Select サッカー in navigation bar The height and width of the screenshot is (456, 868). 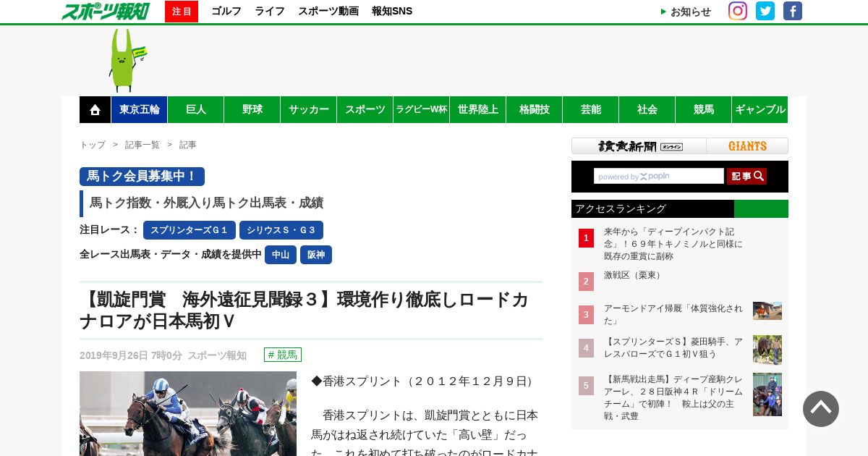309,109
